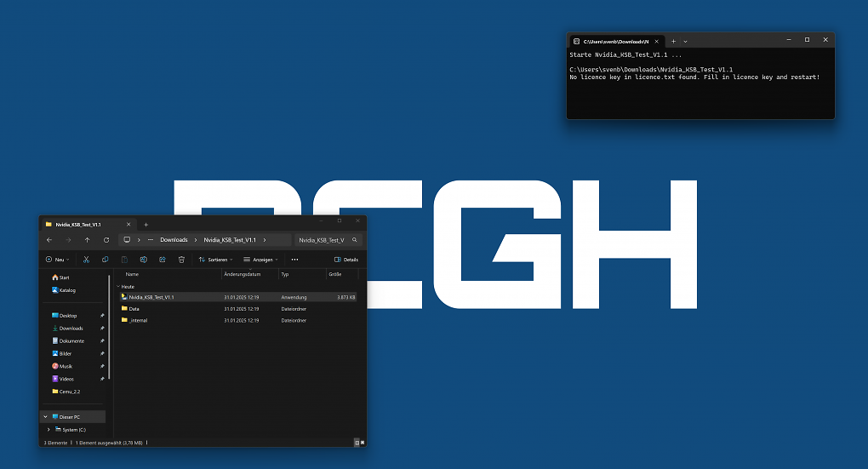This screenshot has width=868, height=469.
Task: Open Downloads in the sidebar quick access
Action: click(x=67, y=329)
